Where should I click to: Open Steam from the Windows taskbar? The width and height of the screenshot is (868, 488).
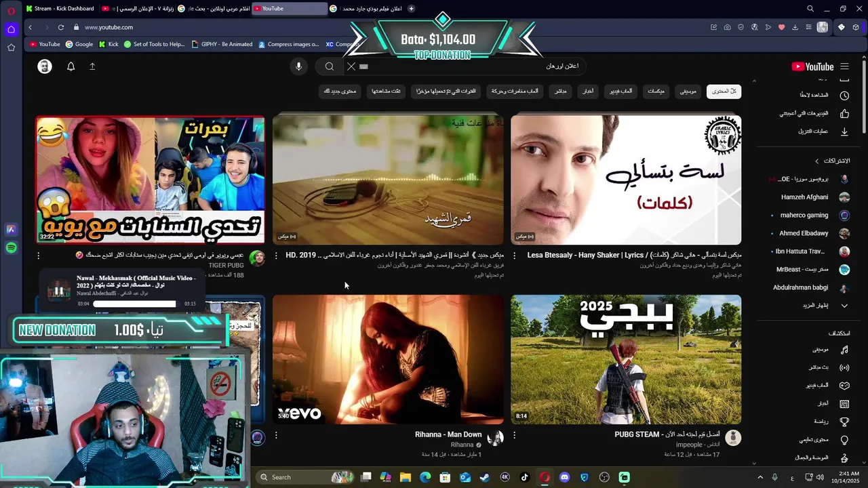pyautogui.click(x=485, y=477)
